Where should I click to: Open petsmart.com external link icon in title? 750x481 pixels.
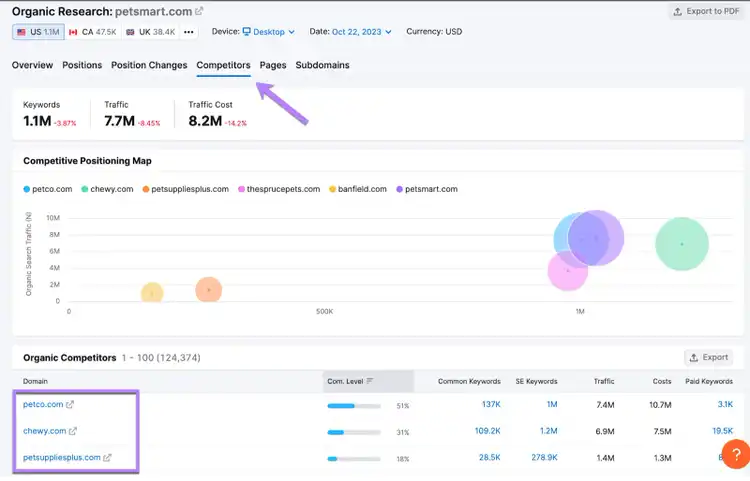point(199,11)
